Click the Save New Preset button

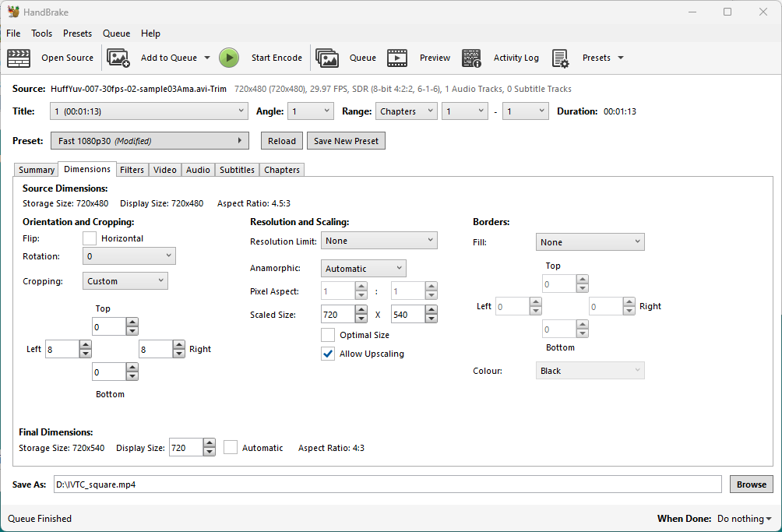click(346, 141)
